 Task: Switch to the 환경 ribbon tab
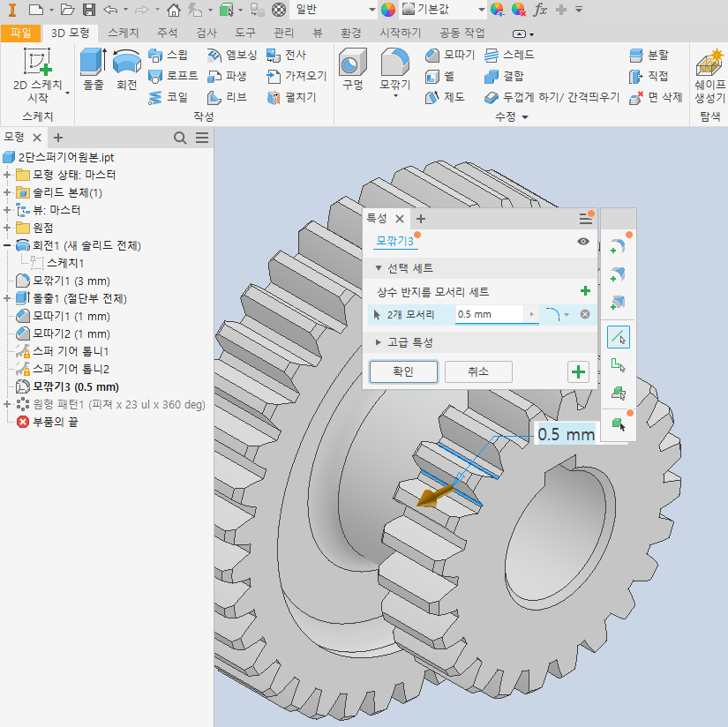(x=350, y=33)
